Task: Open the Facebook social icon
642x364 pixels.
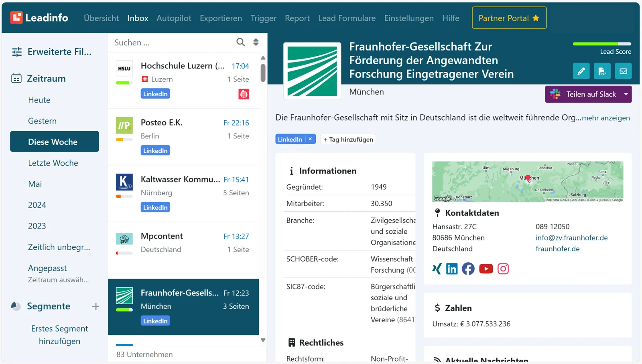Action: coord(468,269)
